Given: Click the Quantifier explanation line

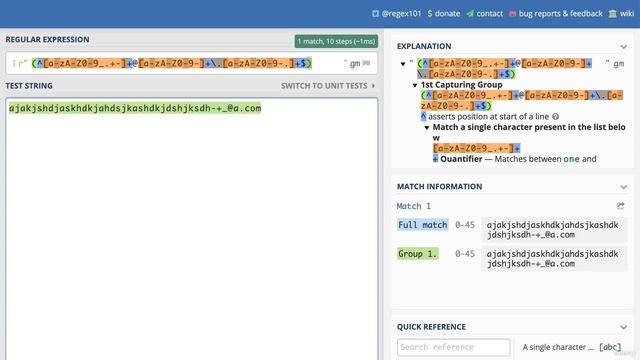Looking at the screenshot, I should click(514, 159).
